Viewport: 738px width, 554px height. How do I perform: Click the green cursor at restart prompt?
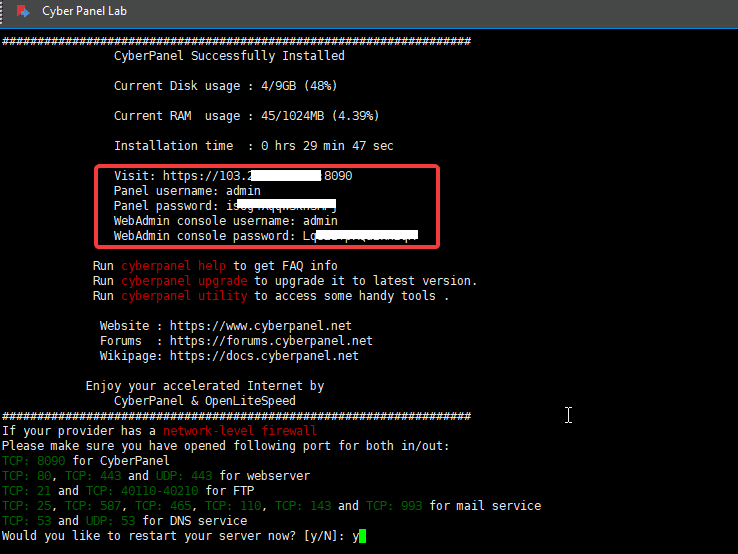[x=363, y=536]
